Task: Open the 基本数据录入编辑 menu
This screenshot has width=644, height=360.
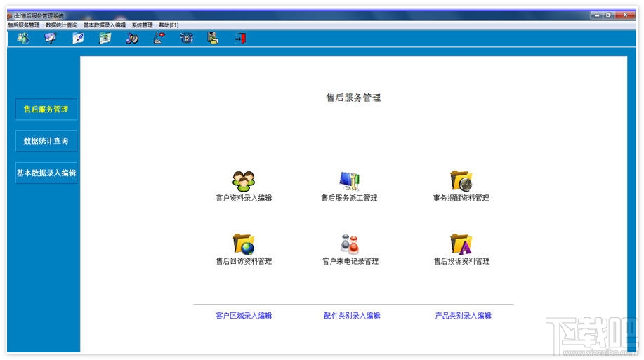Action: [105, 25]
